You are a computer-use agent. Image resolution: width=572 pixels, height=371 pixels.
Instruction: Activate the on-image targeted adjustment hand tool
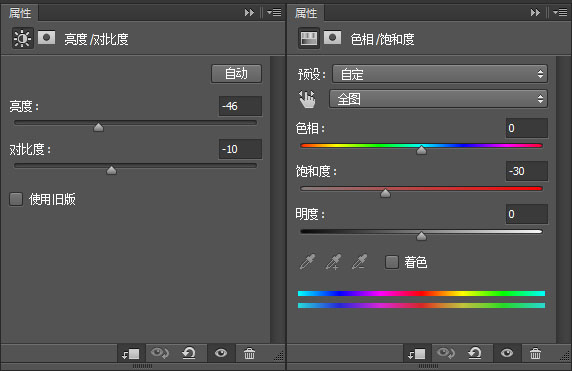tap(308, 99)
